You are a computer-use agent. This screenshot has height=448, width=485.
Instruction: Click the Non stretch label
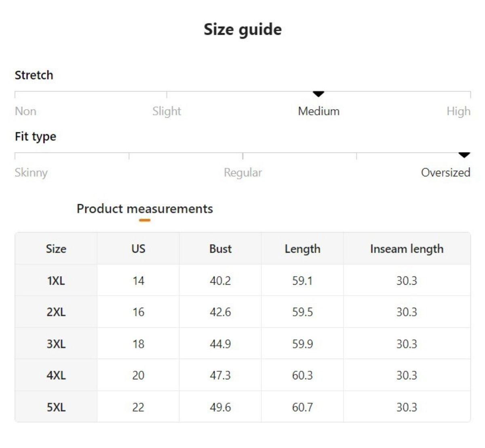pos(25,111)
